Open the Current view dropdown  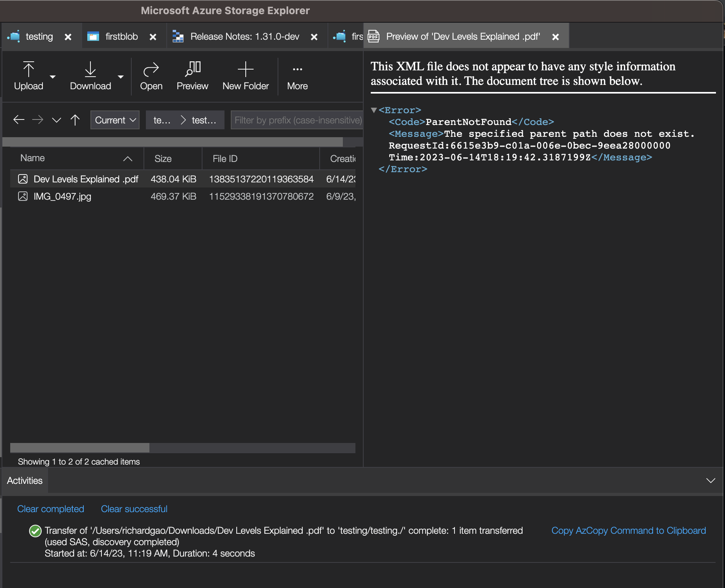pos(115,120)
